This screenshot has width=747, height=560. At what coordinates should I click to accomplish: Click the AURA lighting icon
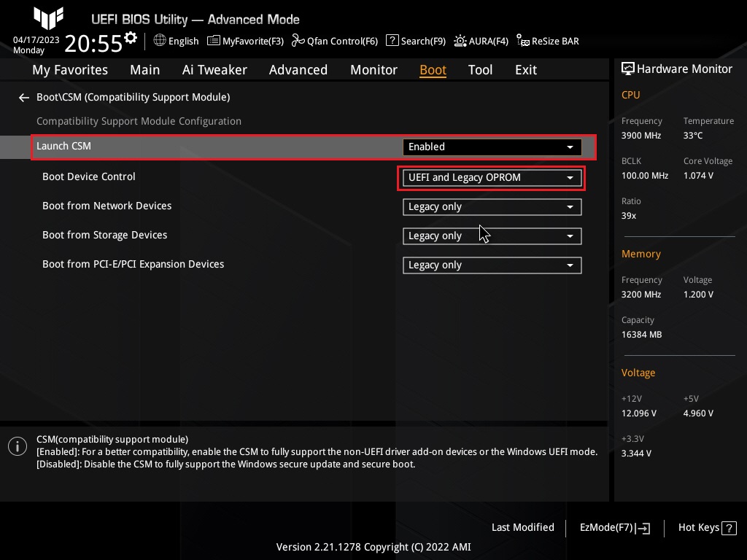point(460,41)
